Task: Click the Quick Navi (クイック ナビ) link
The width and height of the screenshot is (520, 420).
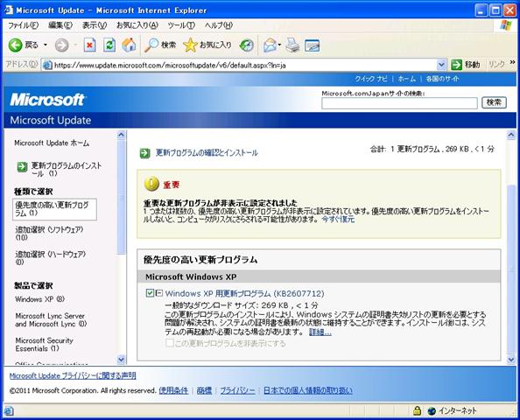Action: tap(371, 79)
